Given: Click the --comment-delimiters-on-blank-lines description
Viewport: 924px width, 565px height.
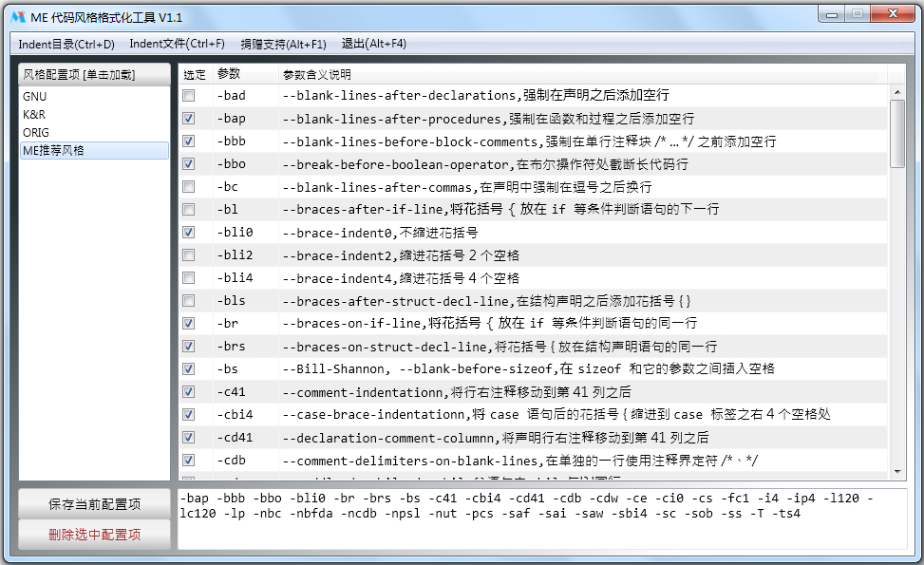Looking at the screenshot, I should pyautogui.click(x=520, y=461).
